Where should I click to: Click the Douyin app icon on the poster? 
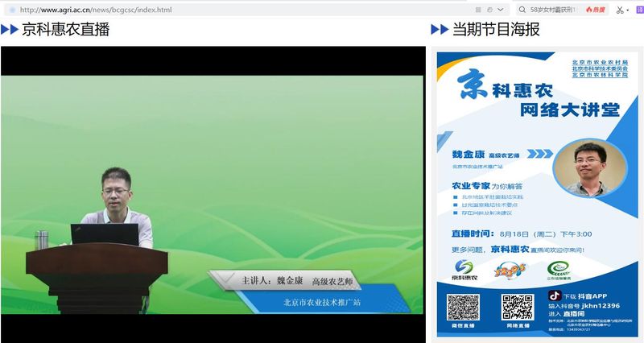click(555, 295)
